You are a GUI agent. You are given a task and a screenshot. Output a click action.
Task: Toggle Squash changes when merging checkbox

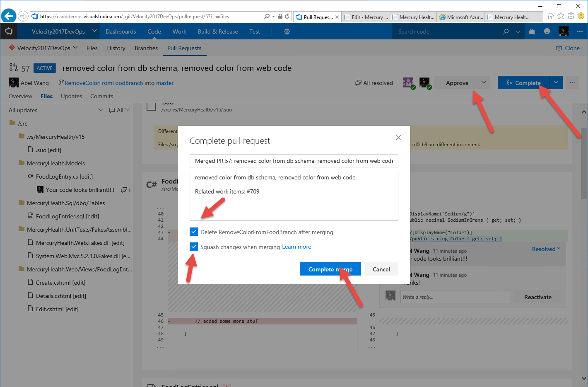coord(194,247)
